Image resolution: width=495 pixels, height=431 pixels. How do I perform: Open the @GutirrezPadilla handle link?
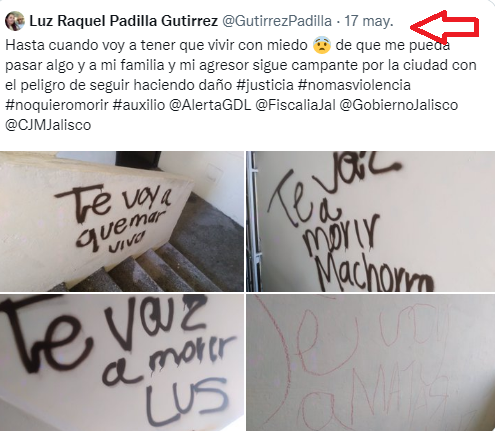click(277, 21)
